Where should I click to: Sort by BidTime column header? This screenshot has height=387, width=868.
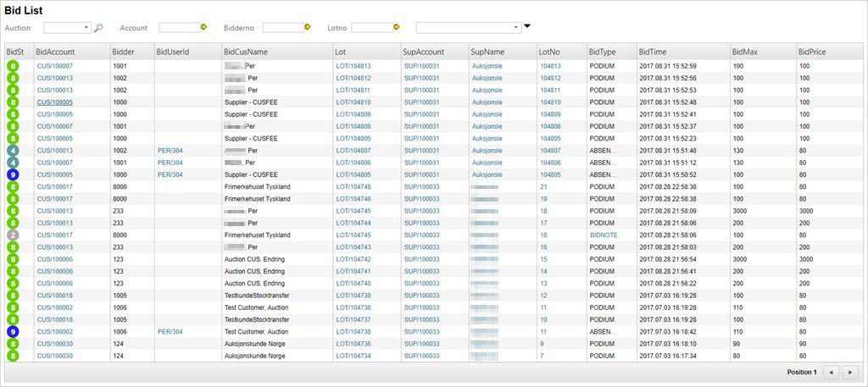pos(653,52)
